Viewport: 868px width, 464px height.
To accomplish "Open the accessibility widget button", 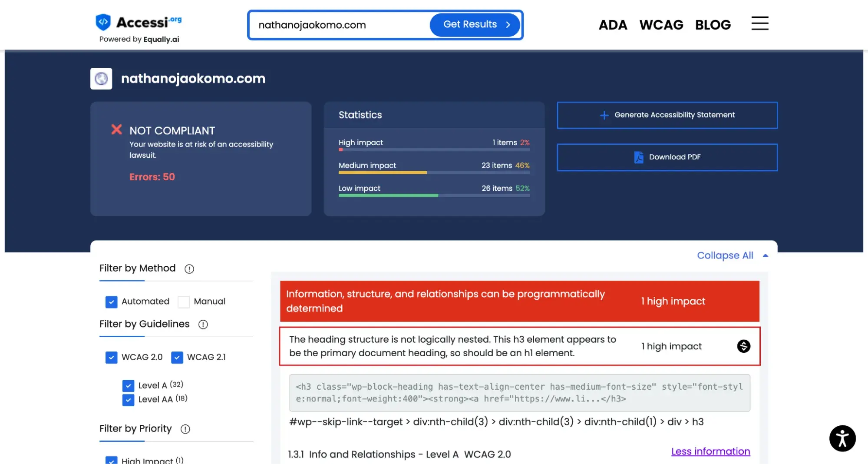I will (842, 438).
